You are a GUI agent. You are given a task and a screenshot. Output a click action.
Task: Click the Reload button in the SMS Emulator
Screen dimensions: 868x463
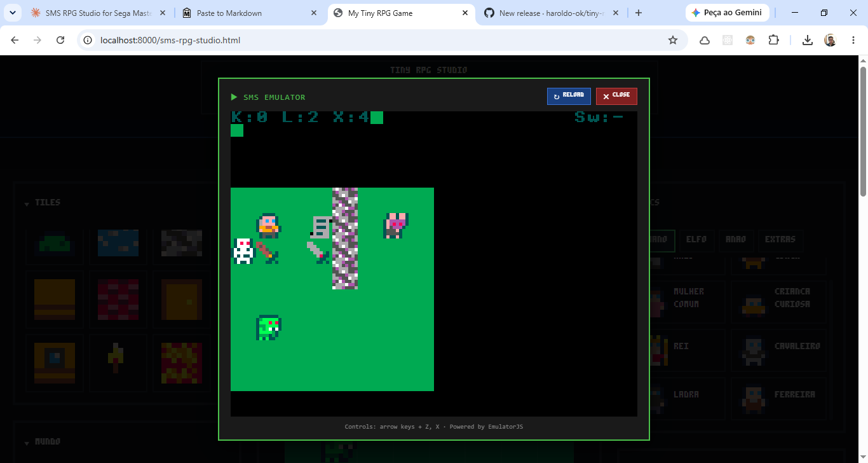[569, 96]
